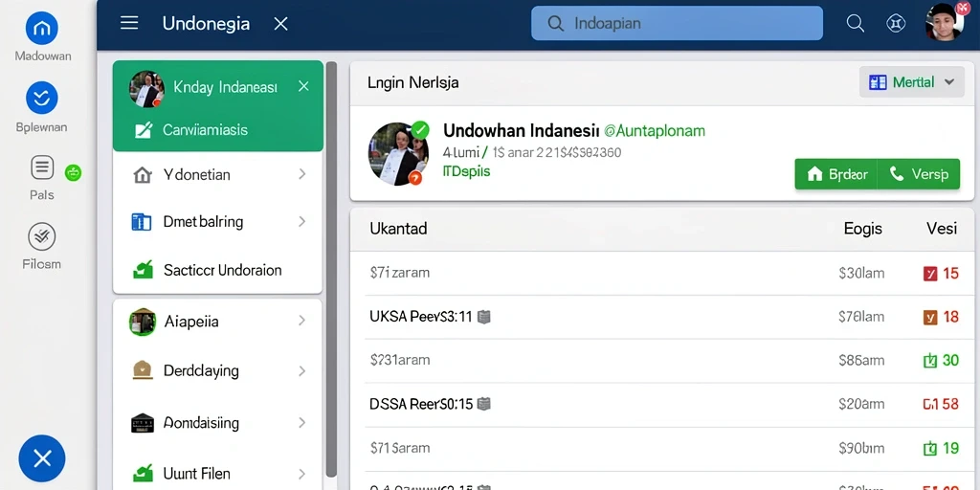Select the Bplewnan circular icon

(x=42, y=99)
